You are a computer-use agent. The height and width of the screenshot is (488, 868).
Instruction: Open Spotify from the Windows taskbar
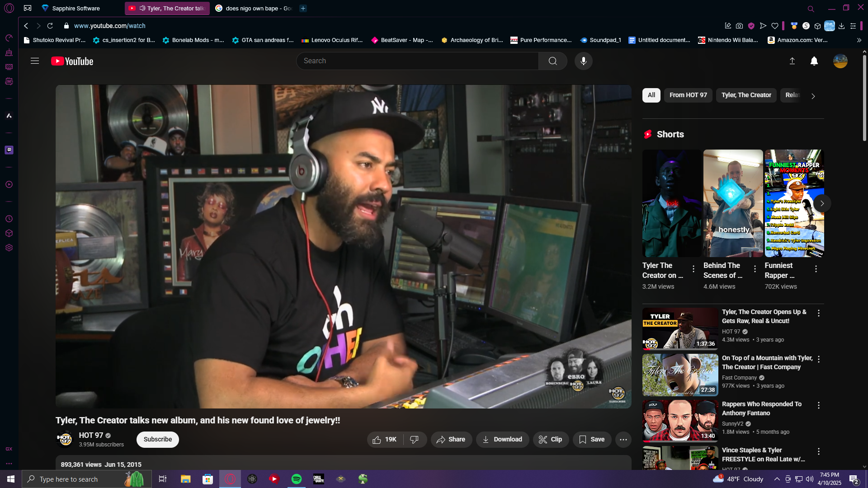coord(297,479)
